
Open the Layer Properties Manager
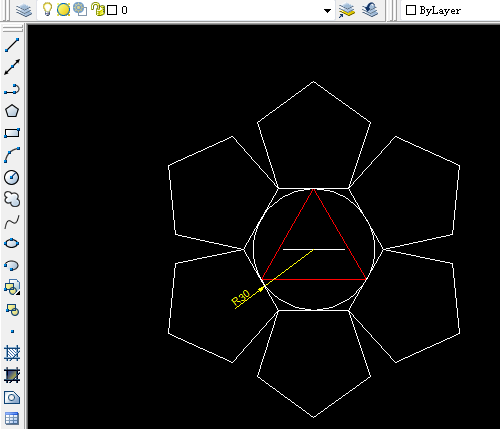24,10
